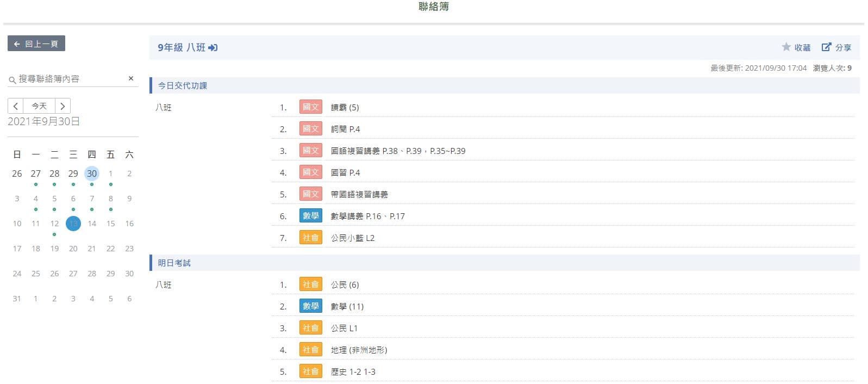Viewport: 868px width, 384px height.
Task: Focus the 搜尋聯絡簿內容 search field
Action: tap(72, 79)
